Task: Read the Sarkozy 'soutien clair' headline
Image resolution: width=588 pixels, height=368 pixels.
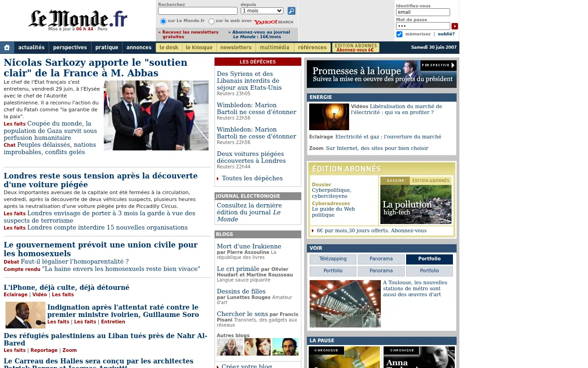Action: [96, 68]
